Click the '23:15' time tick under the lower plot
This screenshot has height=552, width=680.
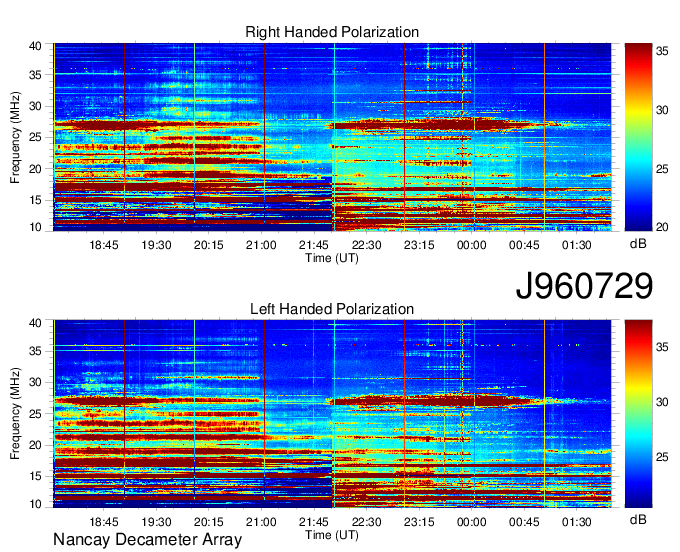pyautogui.click(x=419, y=522)
